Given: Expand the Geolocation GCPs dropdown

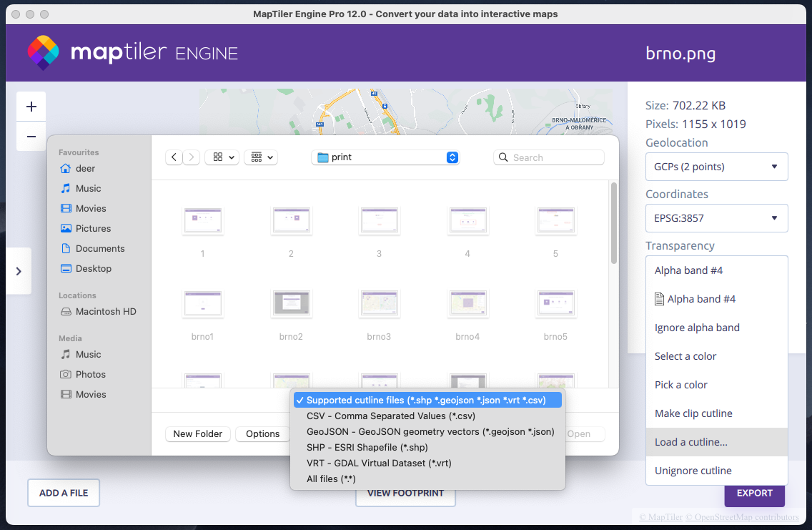Looking at the screenshot, I should click(x=716, y=167).
